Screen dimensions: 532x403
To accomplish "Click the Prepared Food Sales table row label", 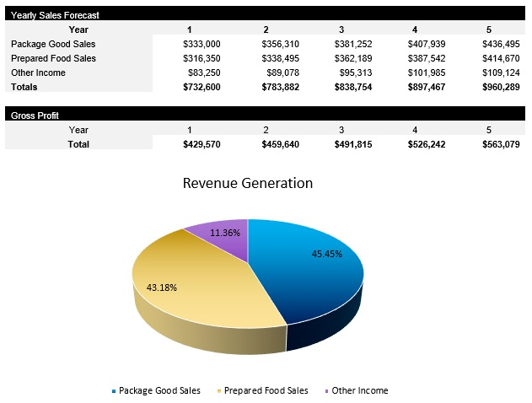I will click(53, 58).
